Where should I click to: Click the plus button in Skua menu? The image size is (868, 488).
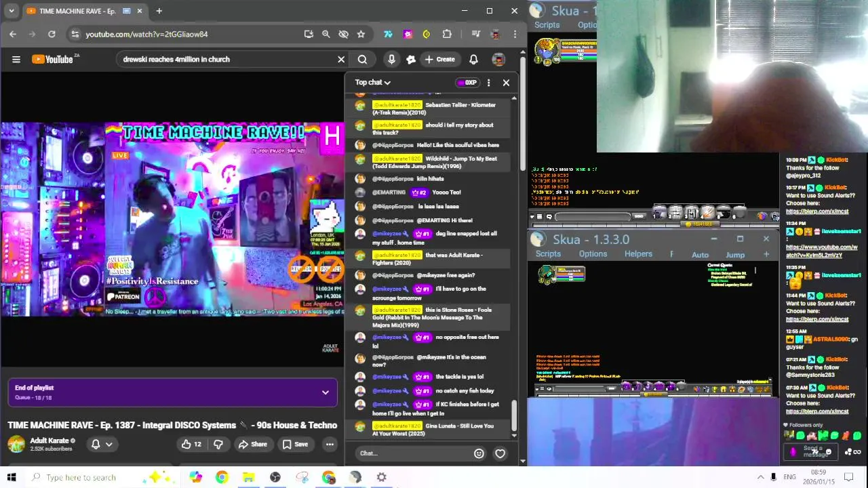coord(766,254)
